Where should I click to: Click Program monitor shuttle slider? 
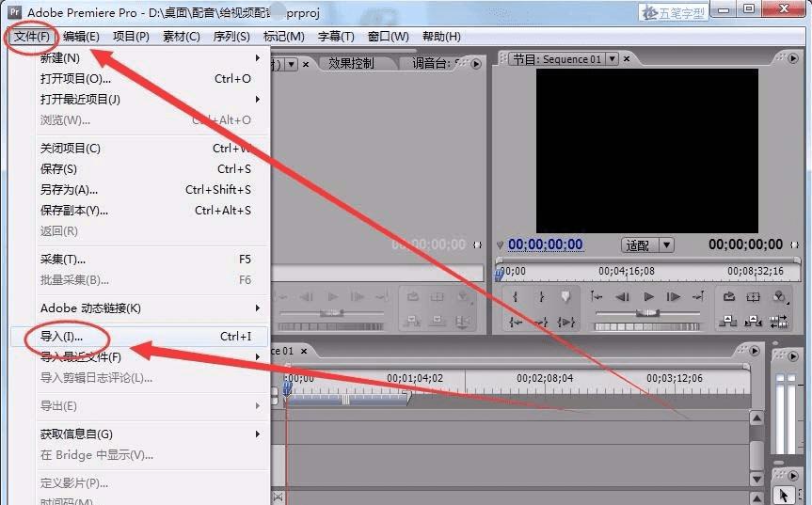pos(648,312)
